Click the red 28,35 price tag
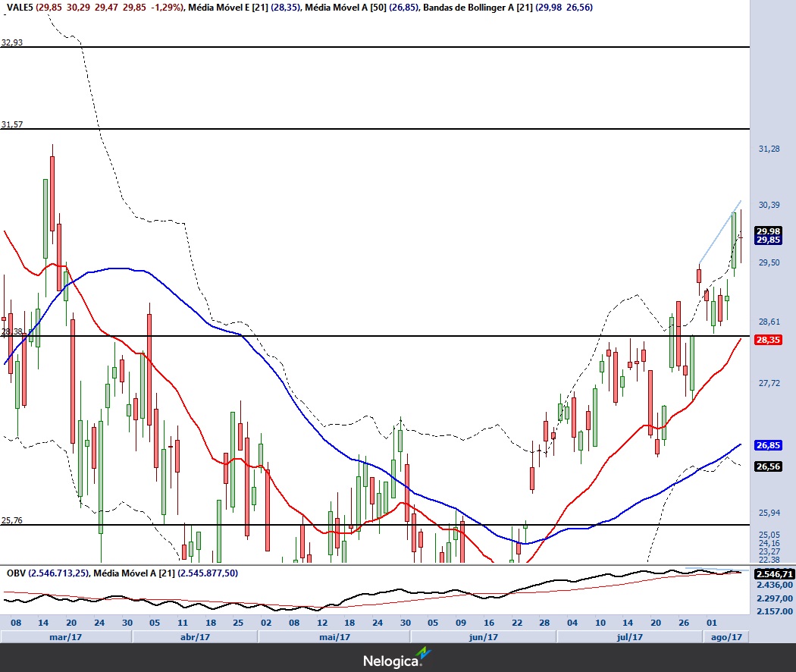This screenshot has height=672, width=796. pos(768,341)
